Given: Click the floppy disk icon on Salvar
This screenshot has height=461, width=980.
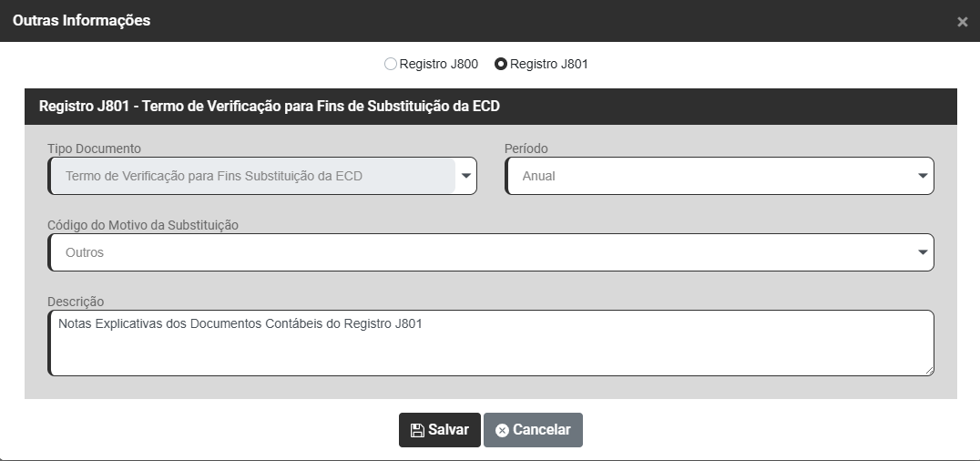Looking at the screenshot, I should coord(417,430).
